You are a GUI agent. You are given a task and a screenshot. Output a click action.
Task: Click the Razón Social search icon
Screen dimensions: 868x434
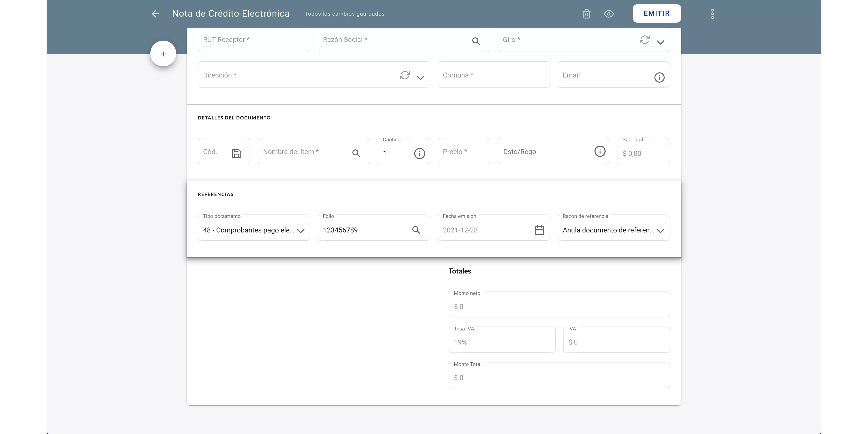(476, 41)
